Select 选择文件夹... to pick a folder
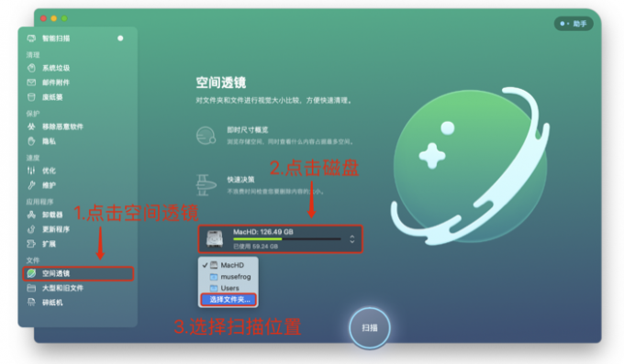This screenshot has width=624, height=364. tap(228, 300)
